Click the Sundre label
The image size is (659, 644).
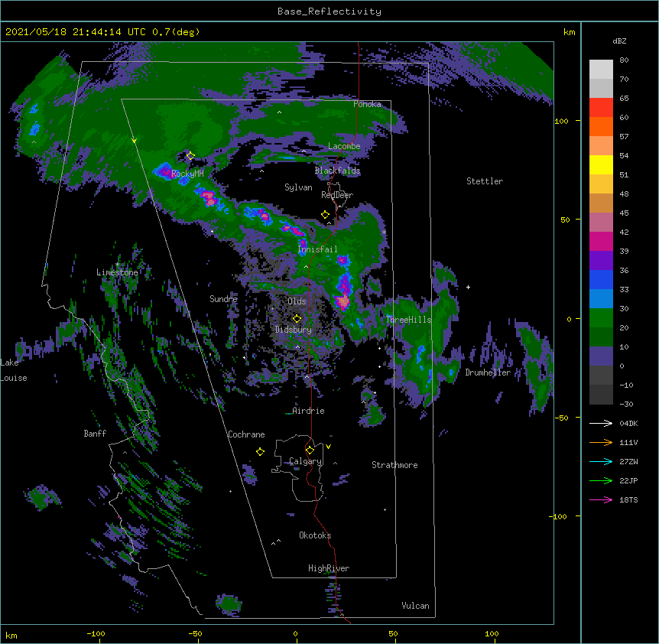(x=223, y=299)
